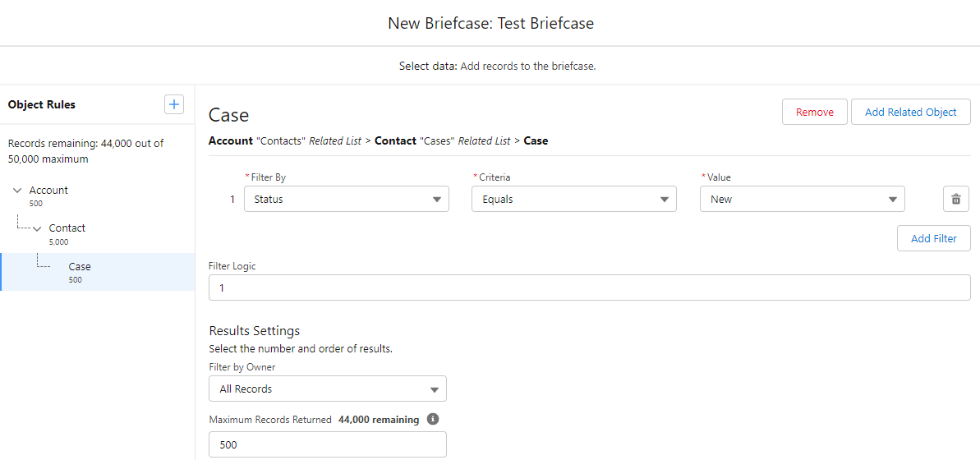Select Contact in the object rules tree
The image size is (980, 460).
(67, 228)
